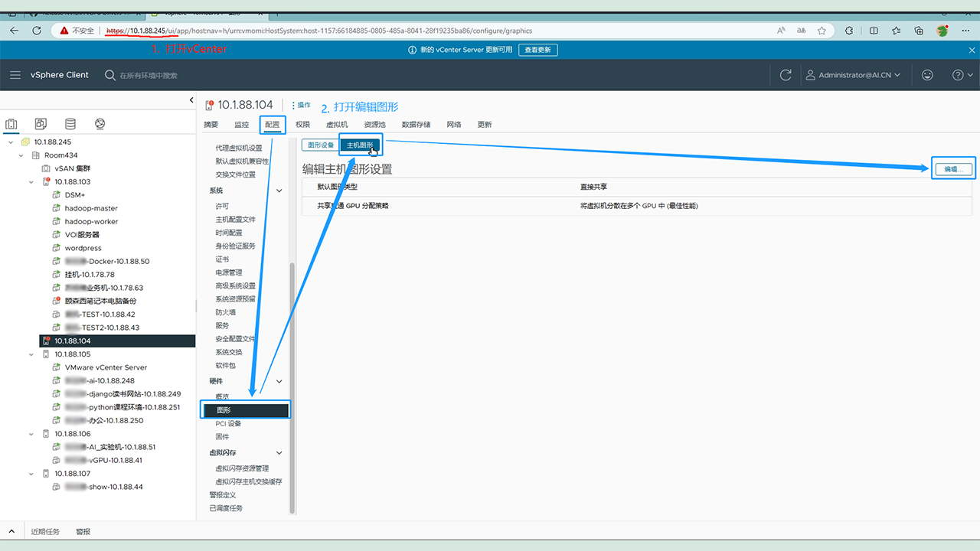The height and width of the screenshot is (551, 980).
Task: Switch to the 虚拟机 tab
Action: coord(337,125)
